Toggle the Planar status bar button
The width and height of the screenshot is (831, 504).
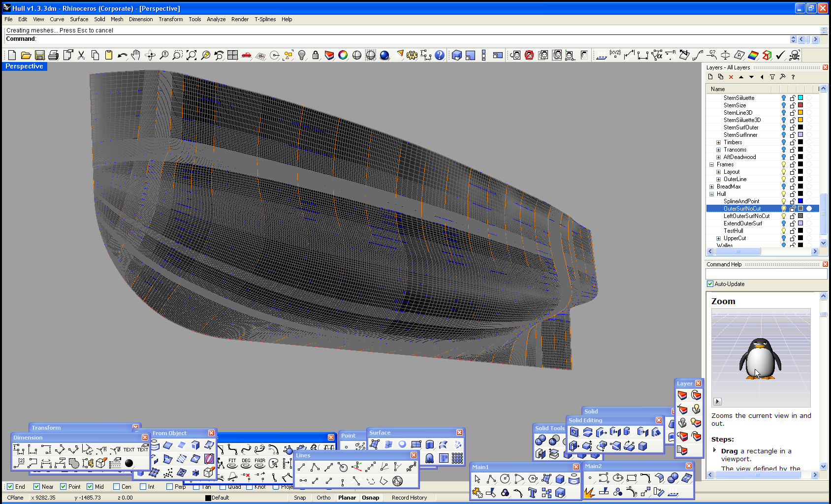click(x=347, y=498)
